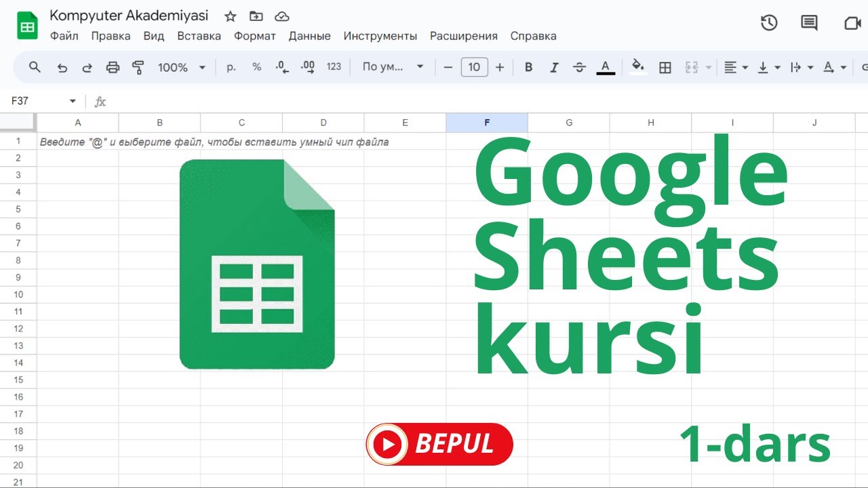Viewport: 868px width, 488px height.
Task: Expand the Name box F37 dropdown arrow
Action: click(73, 101)
